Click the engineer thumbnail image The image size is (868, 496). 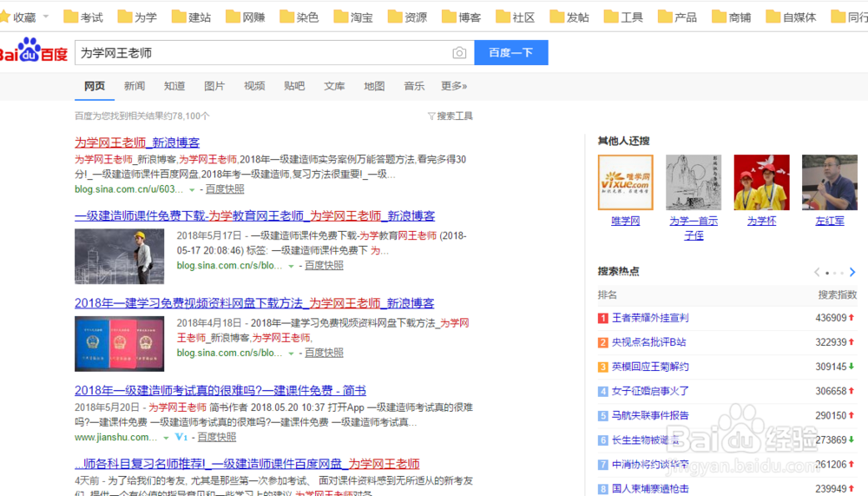120,256
